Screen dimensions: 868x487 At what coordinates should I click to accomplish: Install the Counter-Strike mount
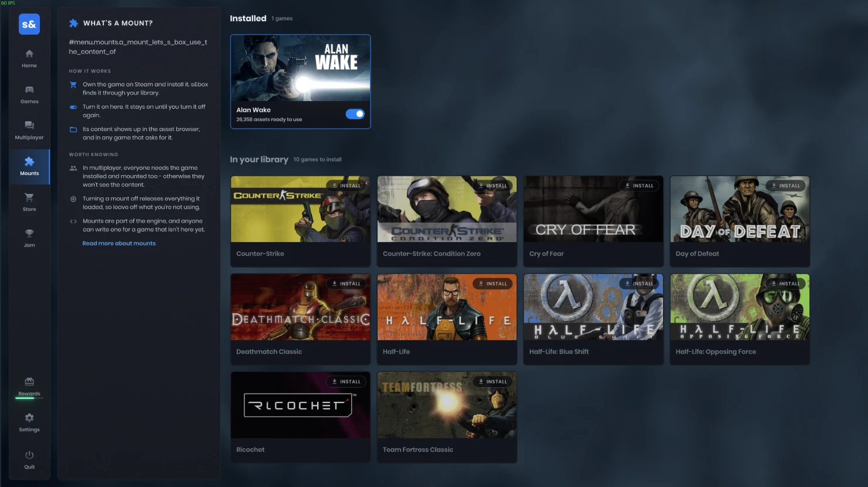[x=346, y=186]
